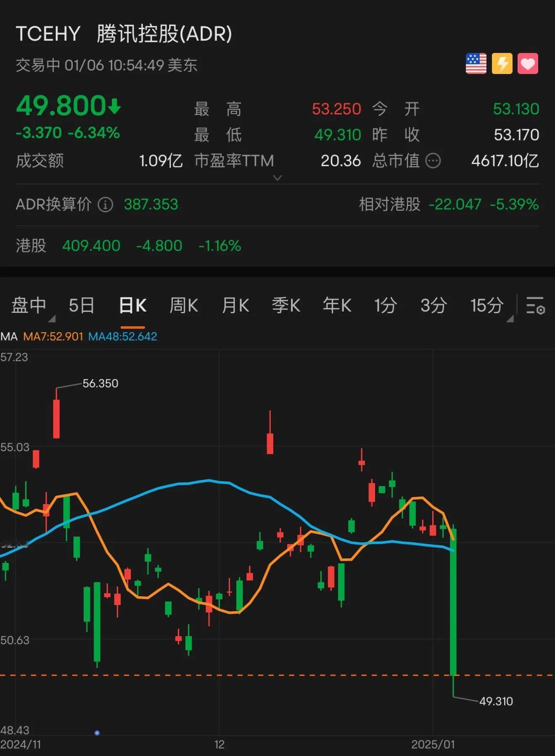Tap the 2024/11 date axis label
The image size is (555, 756).
tap(21, 745)
